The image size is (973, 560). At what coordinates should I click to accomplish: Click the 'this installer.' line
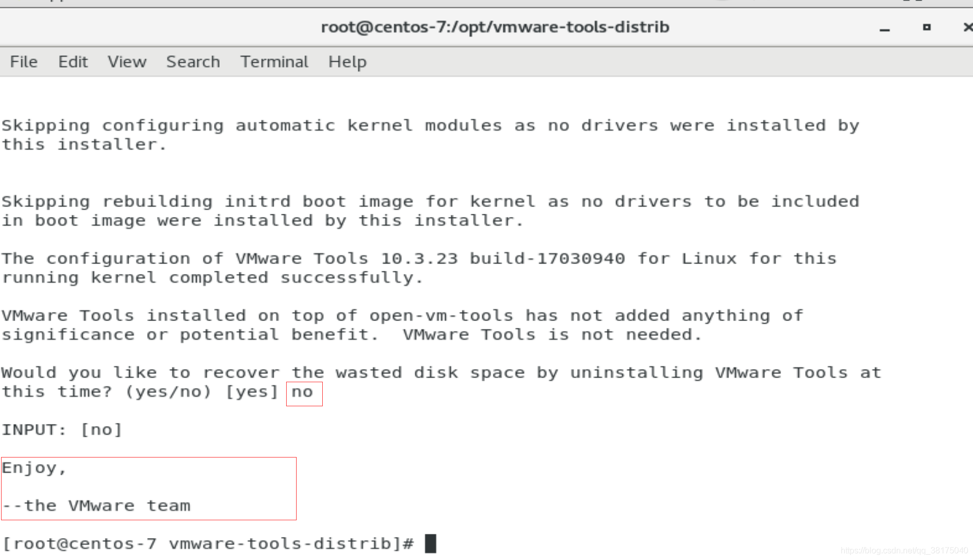click(84, 144)
